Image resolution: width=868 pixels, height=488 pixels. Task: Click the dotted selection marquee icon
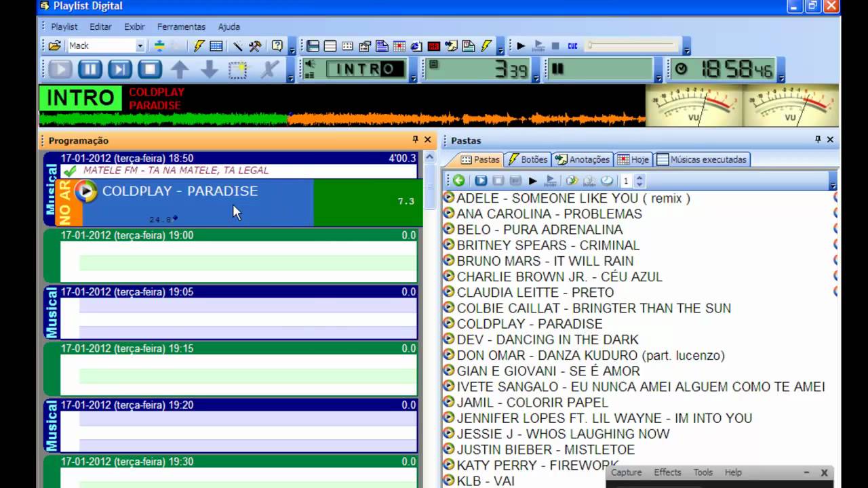[238, 69]
